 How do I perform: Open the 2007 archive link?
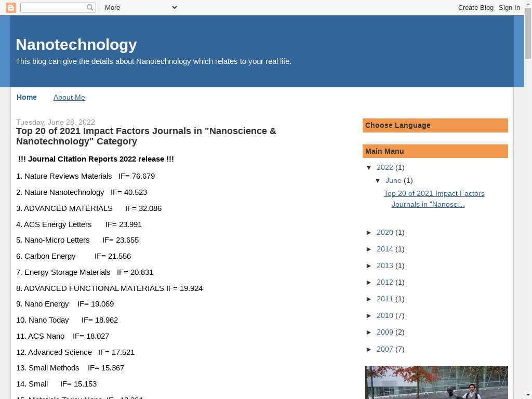385,349
